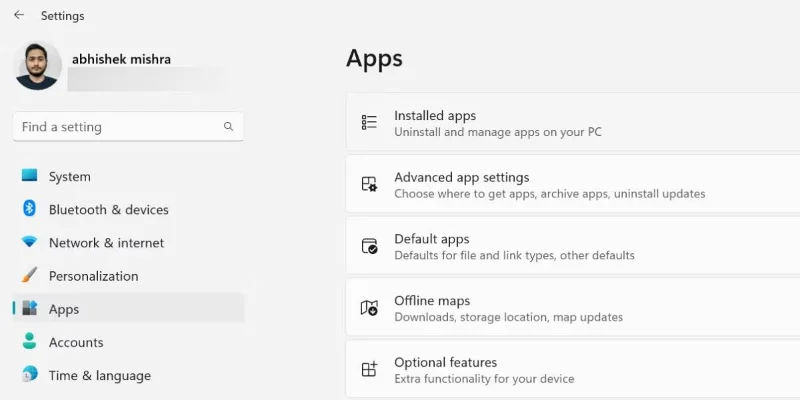Open Time & language settings
Image resolution: width=800 pixels, height=400 pixels.
pos(128,376)
